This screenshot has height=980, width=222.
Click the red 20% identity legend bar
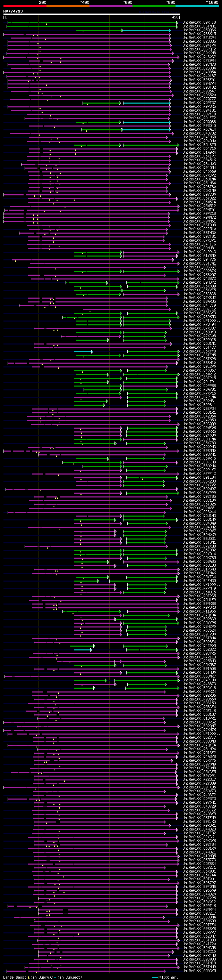[x=25, y=6]
